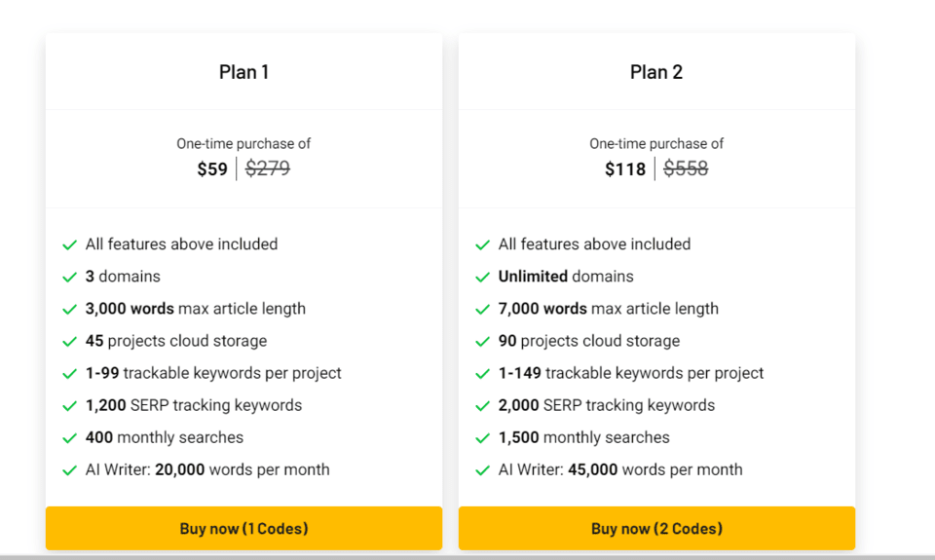Click the $59 price in Plan 1
Image resolution: width=935 pixels, height=560 pixels.
point(212,169)
